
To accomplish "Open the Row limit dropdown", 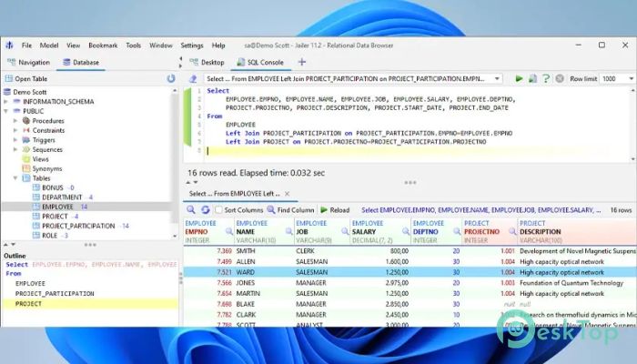I will (x=631, y=78).
